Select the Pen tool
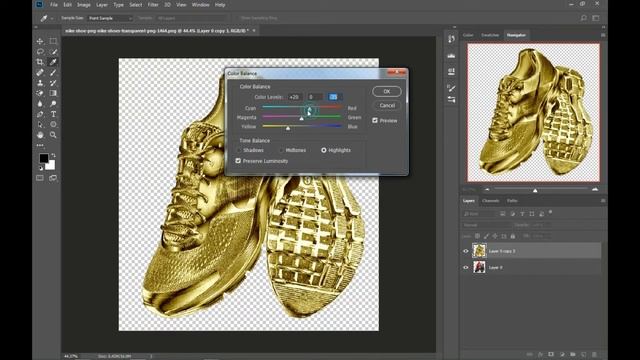This screenshot has width=640, height=360. [x=40, y=114]
